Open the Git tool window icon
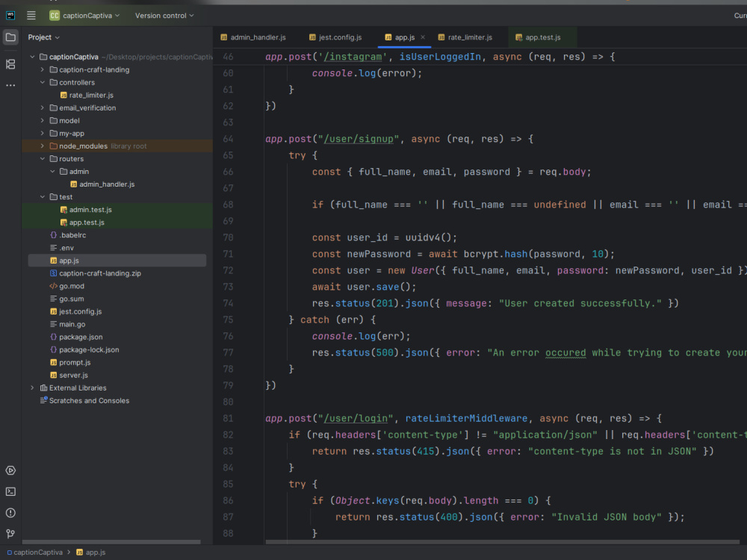Screen dimensions: 747x560 click(x=10, y=534)
